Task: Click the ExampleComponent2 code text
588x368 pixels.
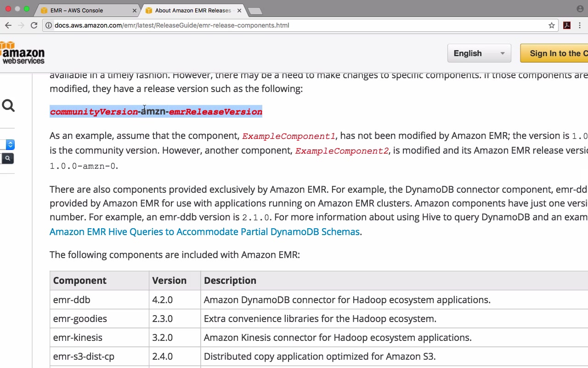Action: click(x=342, y=151)
